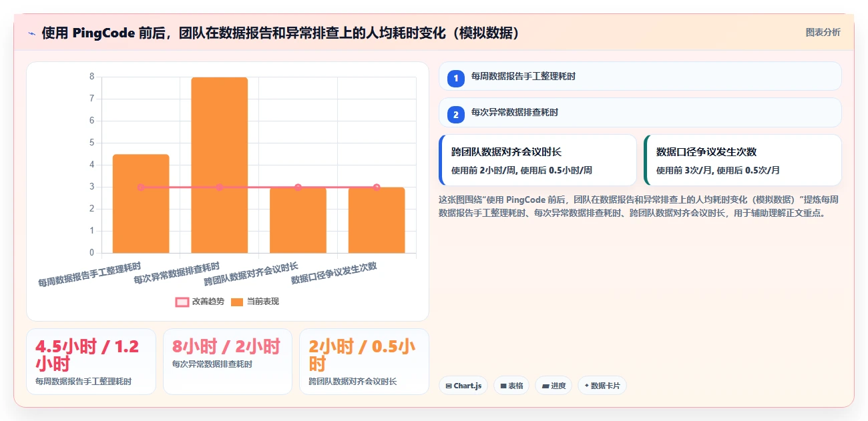The height and width of the screenshot is (421, 868).
Task: Click the number 2 badge
Action: tap(456, 113)
